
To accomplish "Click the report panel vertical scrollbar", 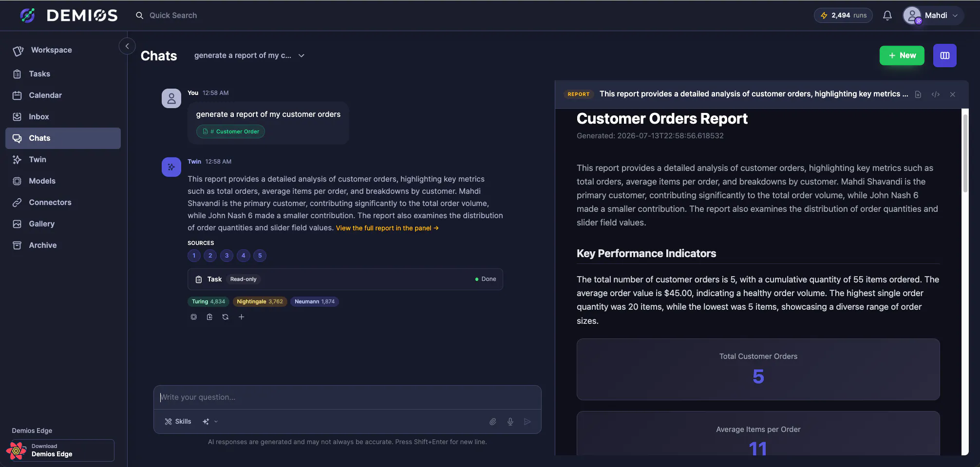I will point(965,153).
